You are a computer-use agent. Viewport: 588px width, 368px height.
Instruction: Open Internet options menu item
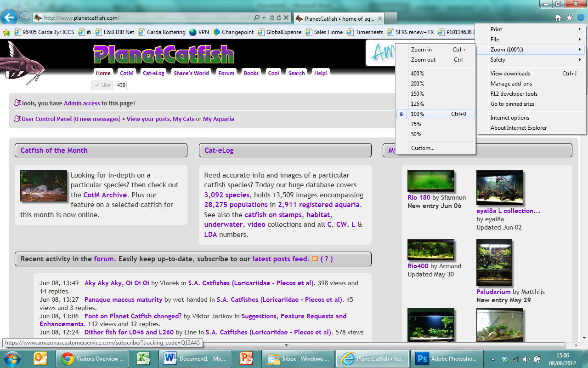point(531,118)
